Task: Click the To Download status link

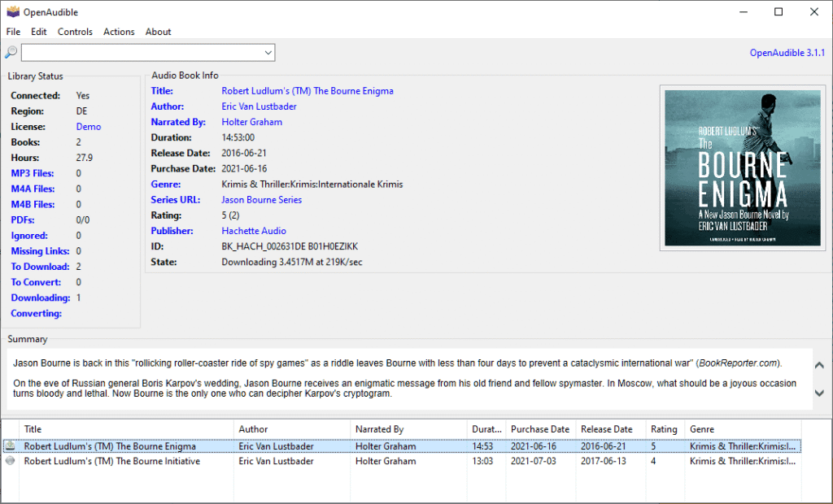Action: (40, 267)
